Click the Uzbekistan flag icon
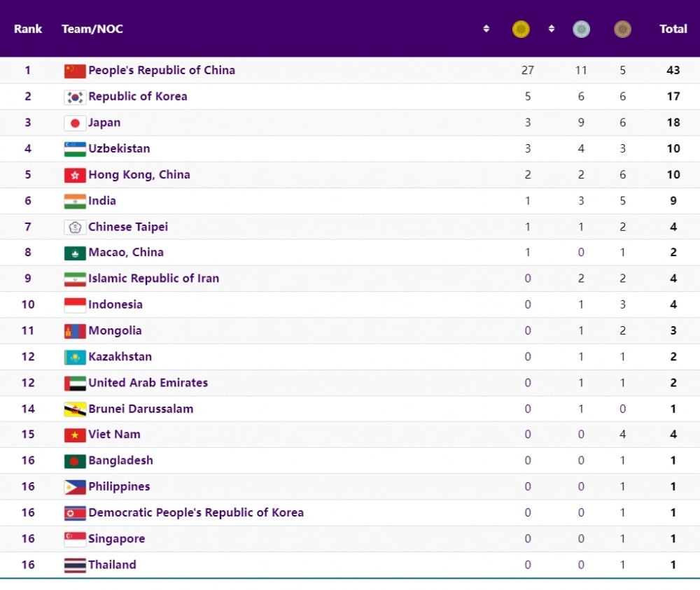 coord(75,149)
